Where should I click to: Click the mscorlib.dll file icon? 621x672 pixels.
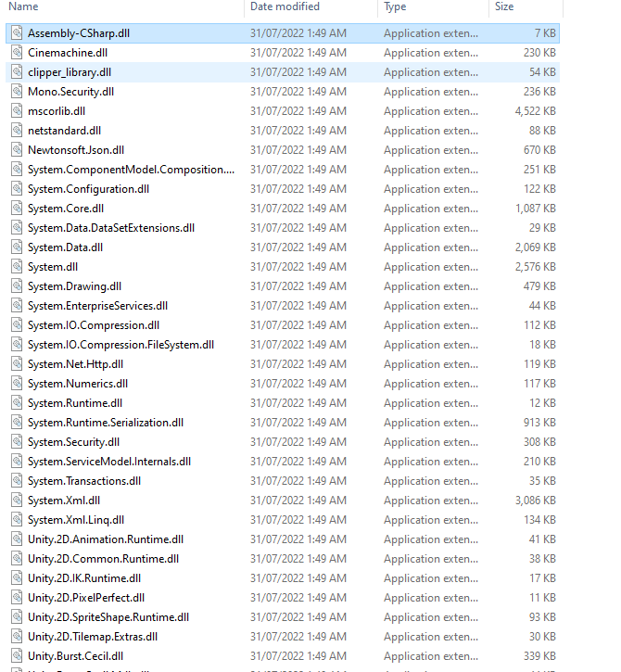tap(17, 111)
